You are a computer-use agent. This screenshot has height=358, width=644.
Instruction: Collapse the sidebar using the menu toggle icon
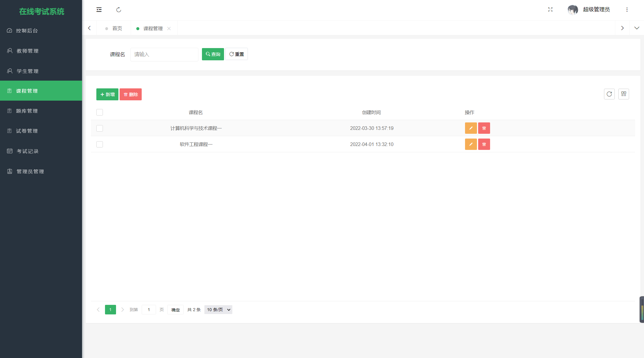pos(99,10)
